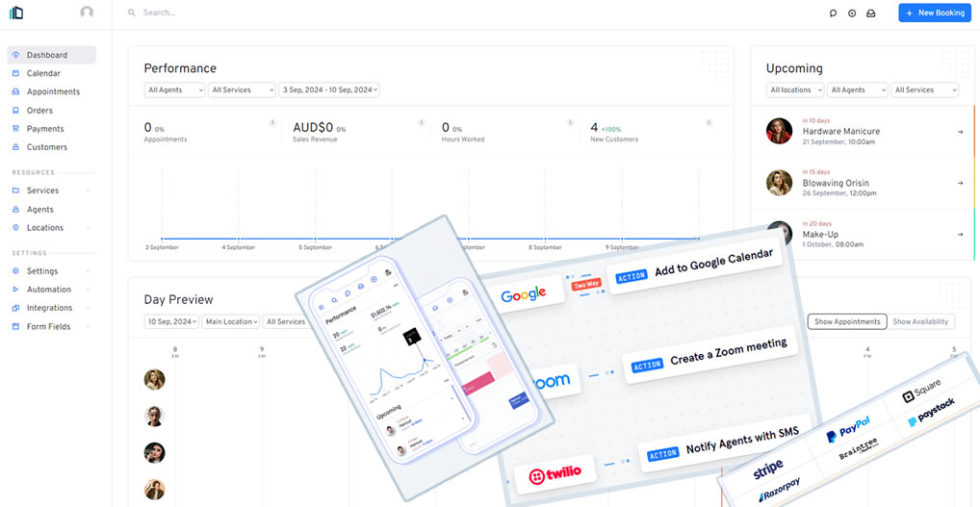Go to the Dashboard menu item
Viewport: 980px width, 507px height.
[51, 55]
